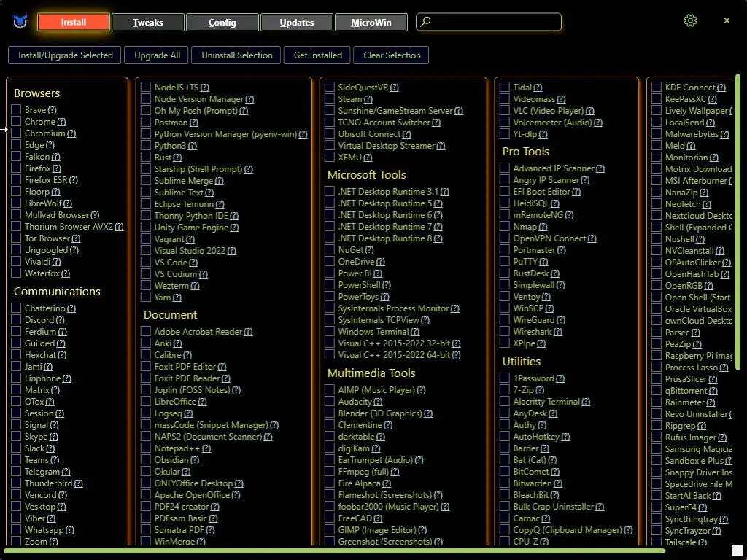
Task: Click the Upgrade All button
Action: click(x=158, y=55)
